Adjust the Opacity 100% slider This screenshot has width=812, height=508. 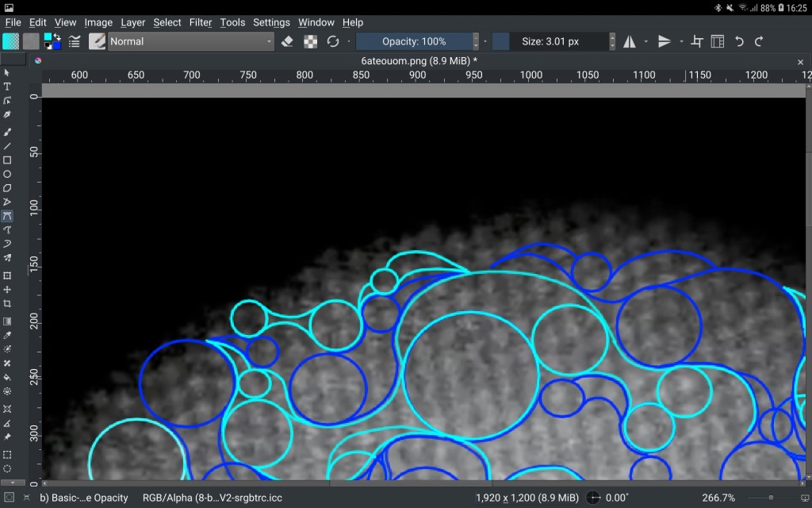414,41
